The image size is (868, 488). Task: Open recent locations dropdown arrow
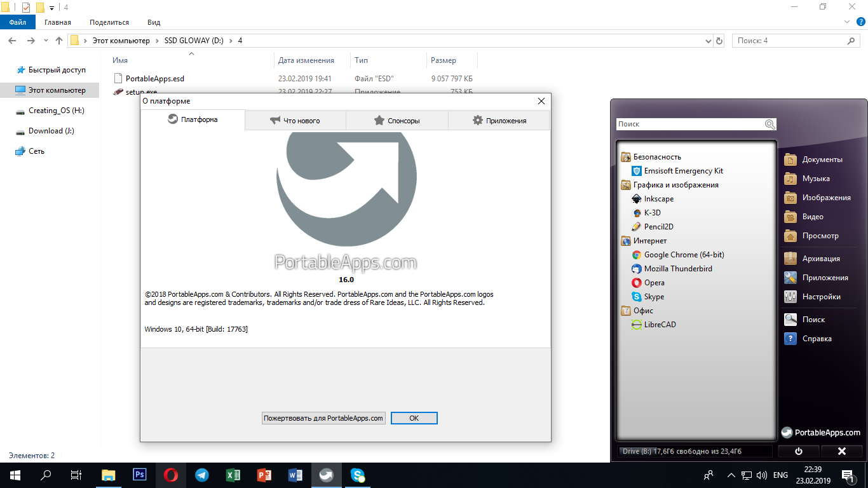pyautogui.click(x=46, y=41)
